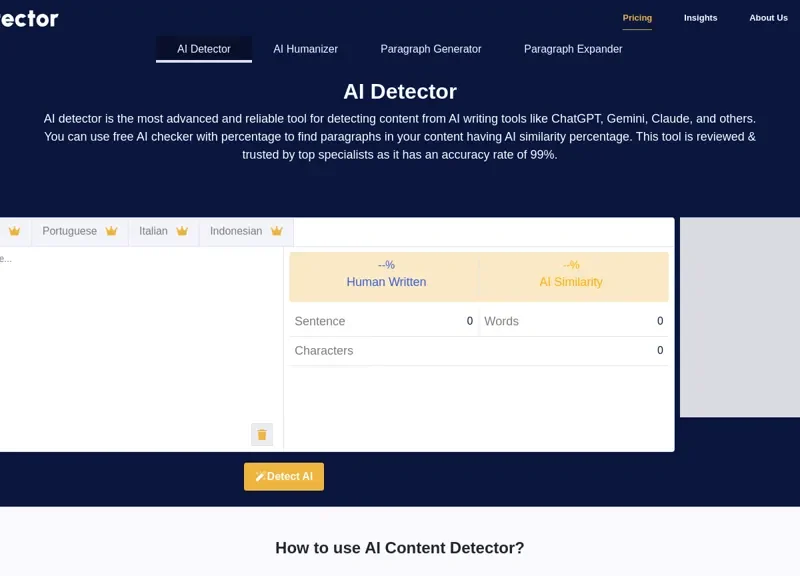
Task: Open the Paragraph Generator tab
Action: [x=431, y=49]
